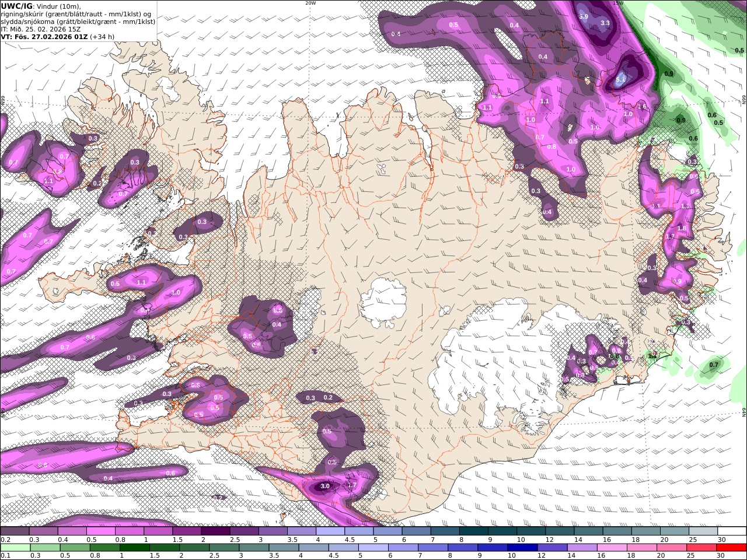The width and height of the screenshot is (747, 560).
Task: Click the '3.3' precipitation value
Action: click(605, 23)
